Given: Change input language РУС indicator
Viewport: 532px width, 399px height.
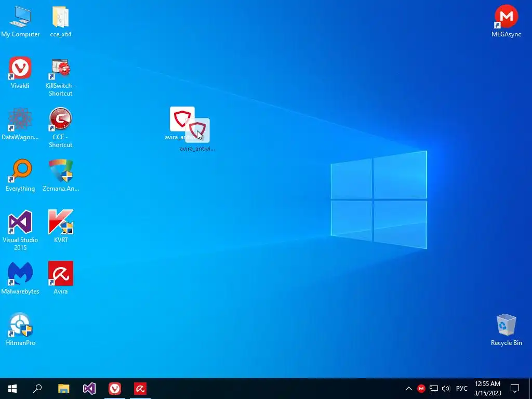Looking at the screenshot, I should (461, 389).
